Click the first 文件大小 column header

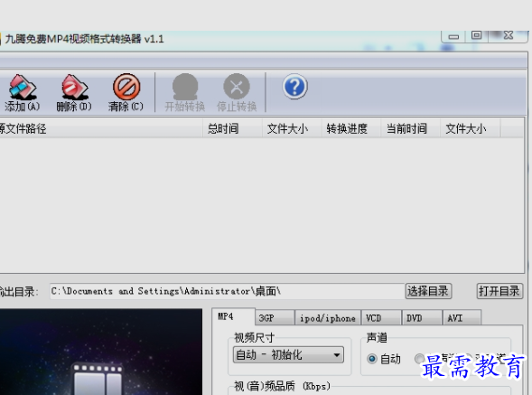[x=292, y=128]
